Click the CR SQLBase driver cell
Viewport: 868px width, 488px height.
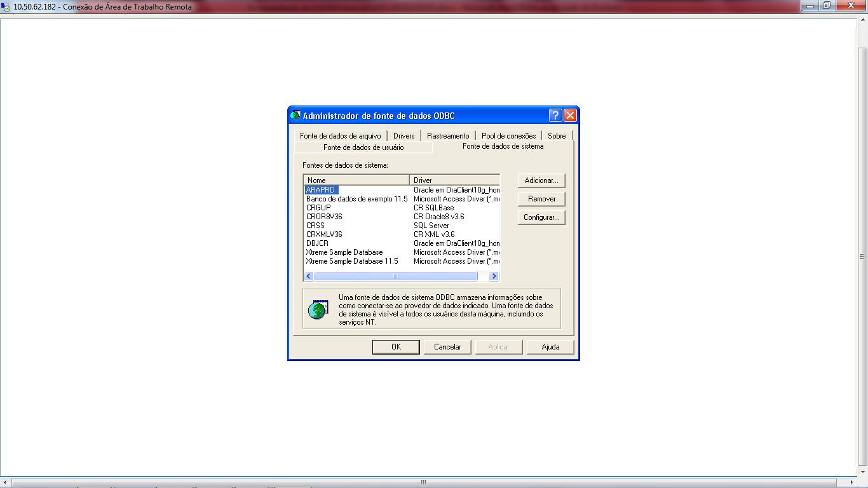tap(434, 208)
